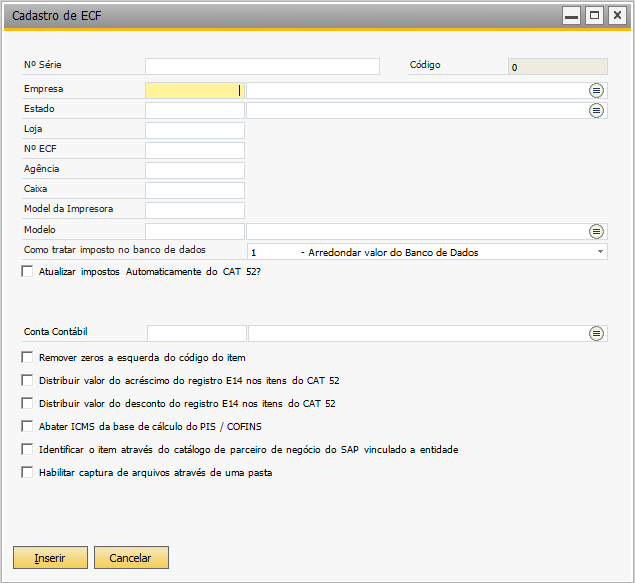The width and height of the screenshot is (635, 583).
Task: Click the Inserir button
Action: (50, 557)
